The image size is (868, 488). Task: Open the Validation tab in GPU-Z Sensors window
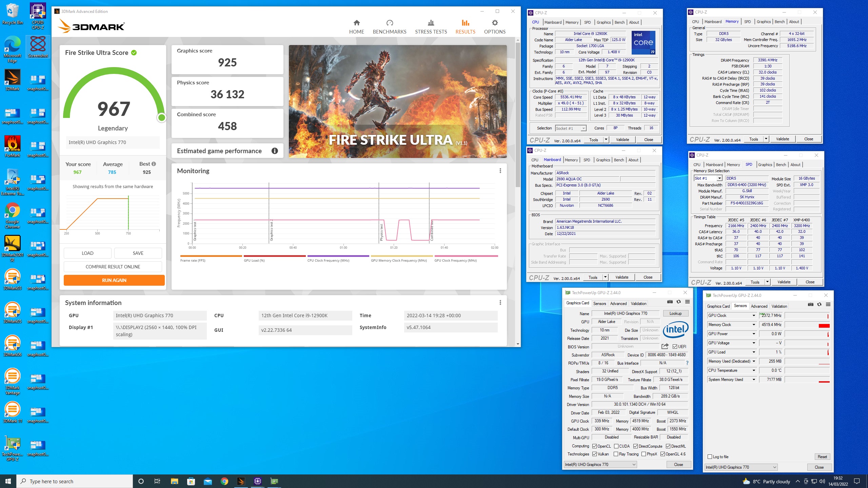point(779,306)
